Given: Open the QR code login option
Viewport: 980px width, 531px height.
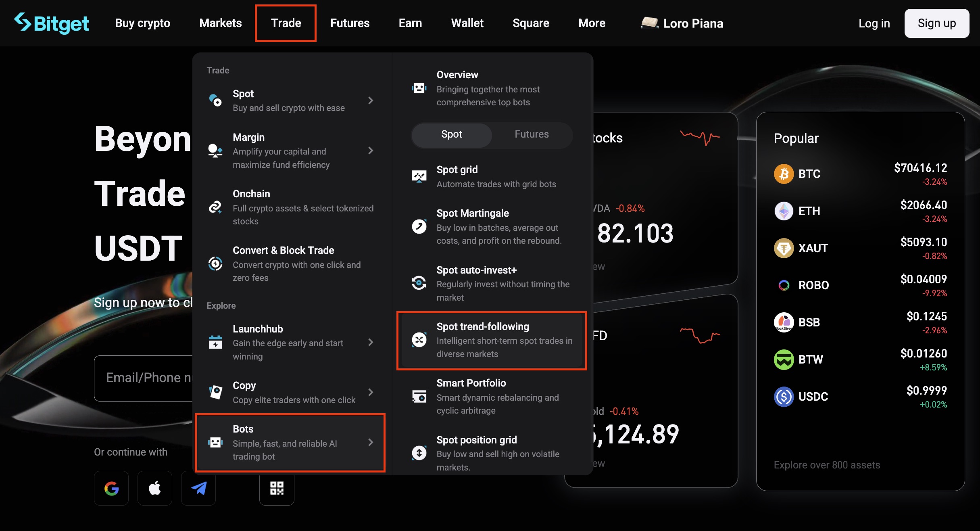Looking at the screenshot, I should (277, 489).
